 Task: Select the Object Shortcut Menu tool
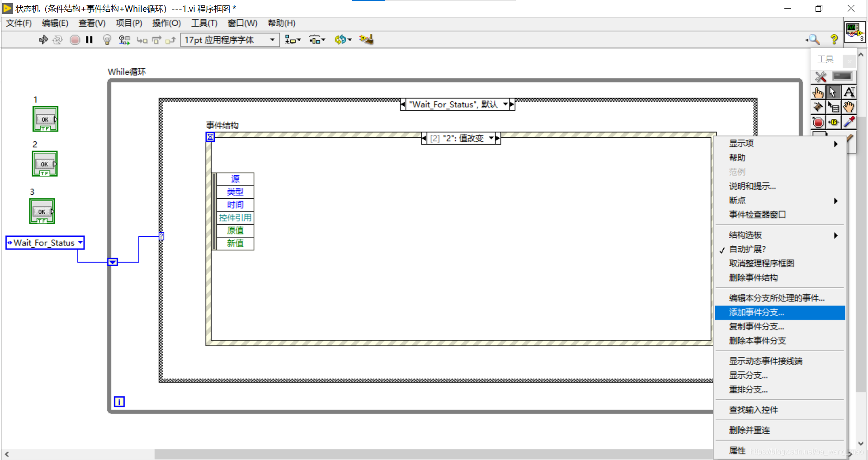(x=833, y=107)
